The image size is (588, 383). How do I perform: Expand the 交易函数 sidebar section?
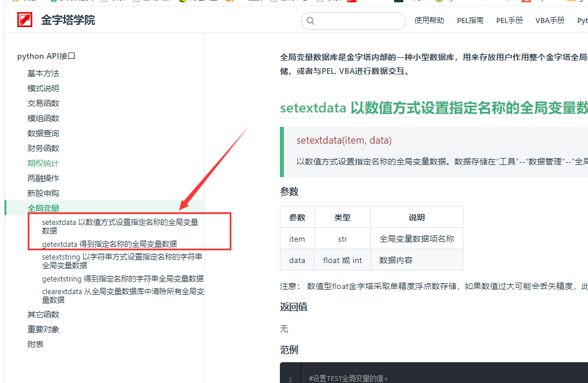43,103
